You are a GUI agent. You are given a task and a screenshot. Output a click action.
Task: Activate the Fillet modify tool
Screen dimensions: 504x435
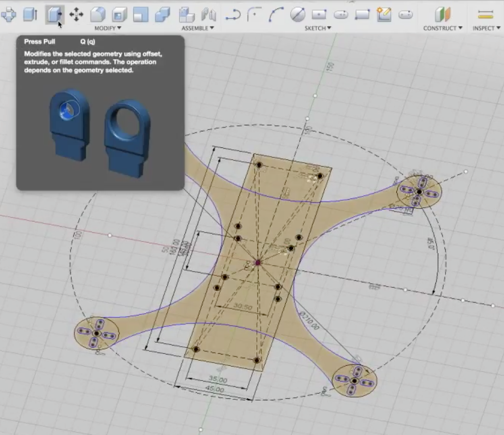[99, 15]
